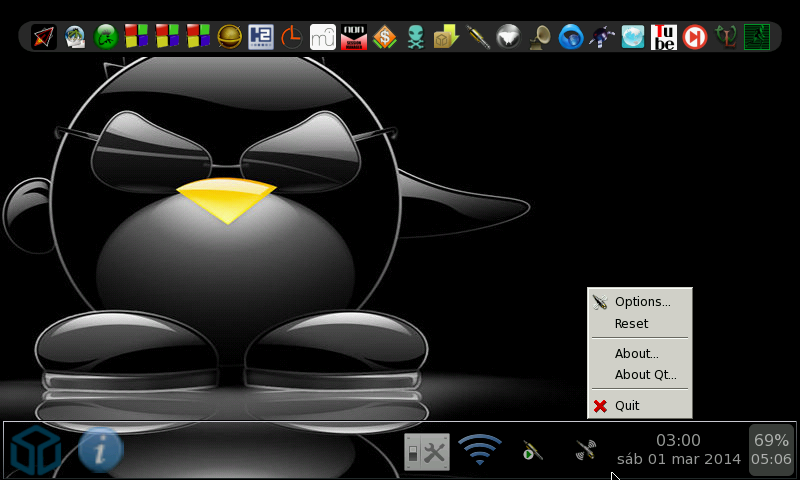This screenshot has height=480, width=800.
Task: Launch the audio jack plug dock icon
Action: coord(478,37)
